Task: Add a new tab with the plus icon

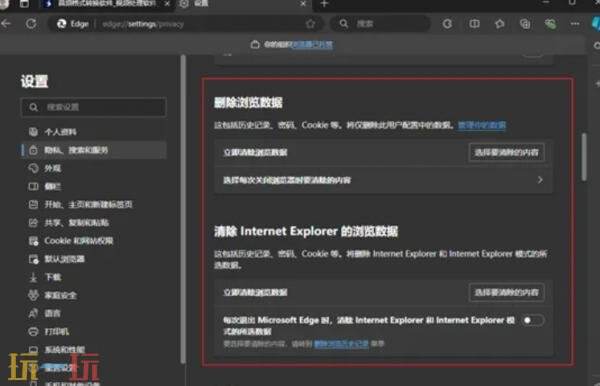Action: coord(324,4)
